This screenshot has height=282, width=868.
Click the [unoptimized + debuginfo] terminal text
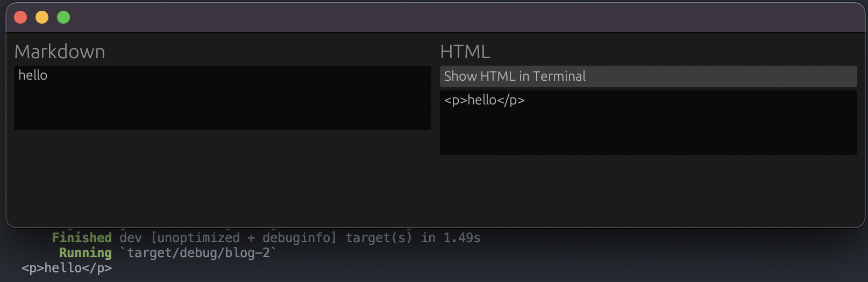click(x=244, y=237)
